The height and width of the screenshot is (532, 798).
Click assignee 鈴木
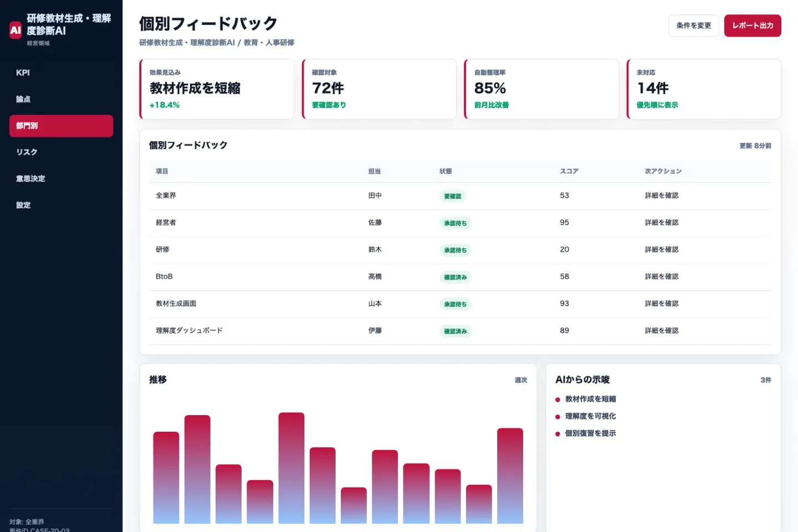click(375, 249)
